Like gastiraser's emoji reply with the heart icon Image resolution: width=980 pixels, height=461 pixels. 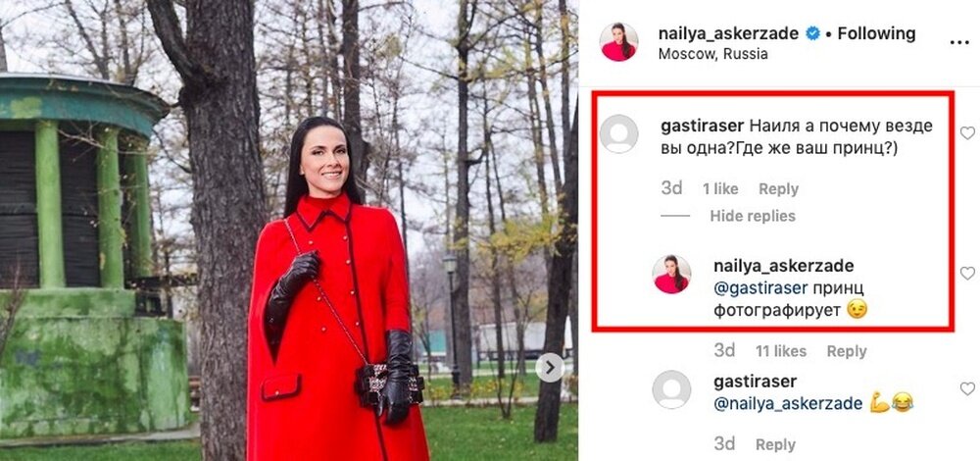pyautogui.click(x=967, y=389)
